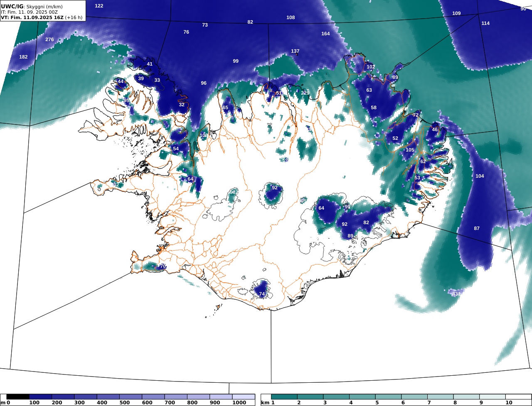532x406 pixels.
Task: Click the visibility value 229 on the map
Action: pos(305,93)
